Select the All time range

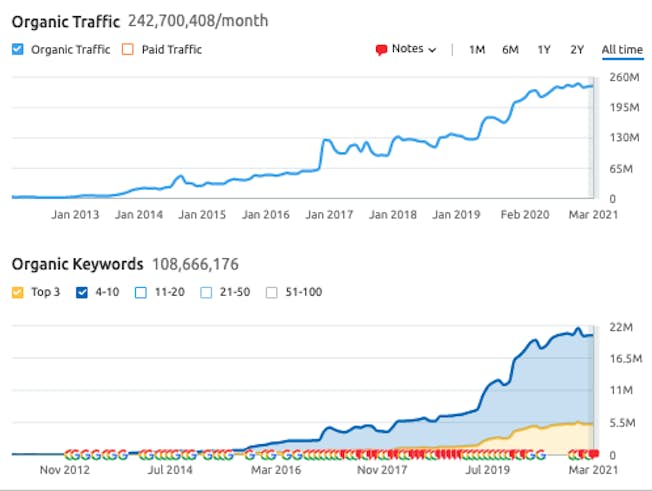(x=622, y=49)
